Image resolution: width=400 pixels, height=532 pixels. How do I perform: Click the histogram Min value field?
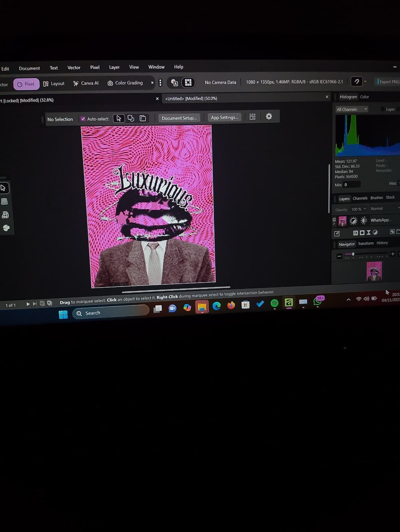click(x=351, y=185)
